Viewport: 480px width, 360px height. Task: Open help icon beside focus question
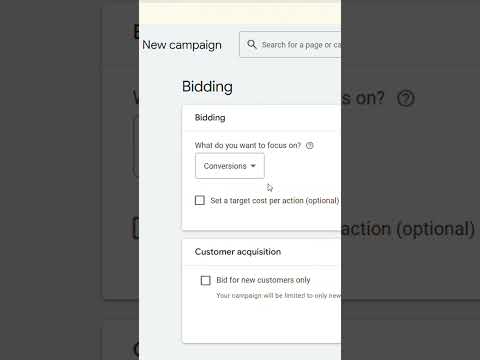310,145
